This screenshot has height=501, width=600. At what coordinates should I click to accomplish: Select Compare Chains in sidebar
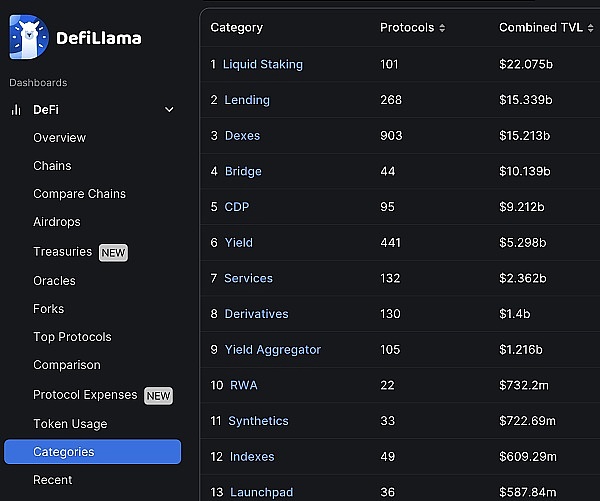[79, 194]
